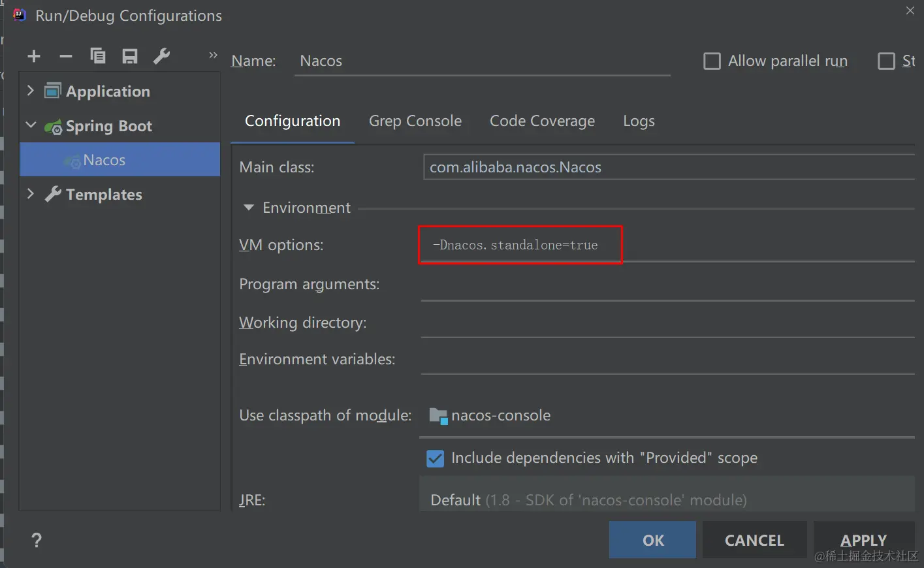Click the nacos-console module folder icon
Viewport: 924px width, 568px height.
438,416
